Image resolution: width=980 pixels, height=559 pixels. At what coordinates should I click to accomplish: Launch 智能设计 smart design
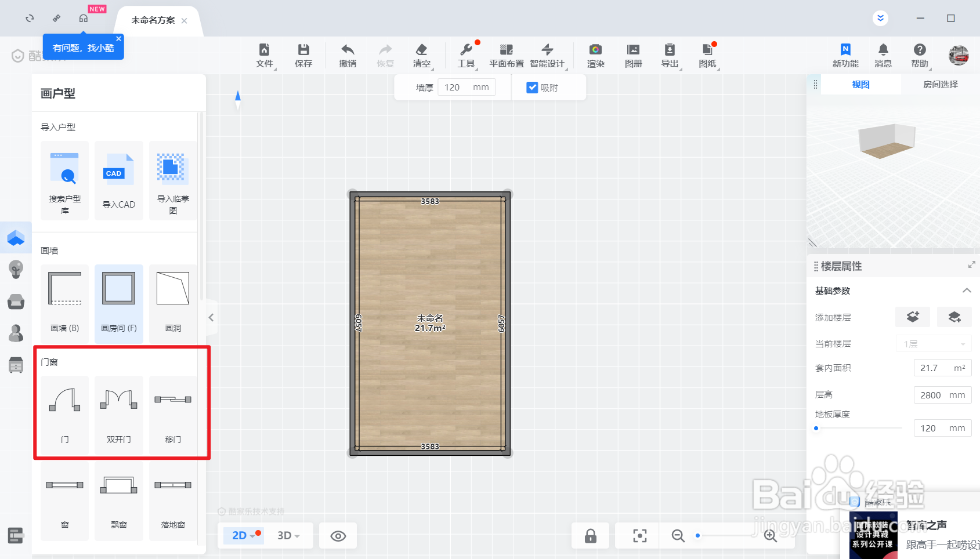click(547, 56)
